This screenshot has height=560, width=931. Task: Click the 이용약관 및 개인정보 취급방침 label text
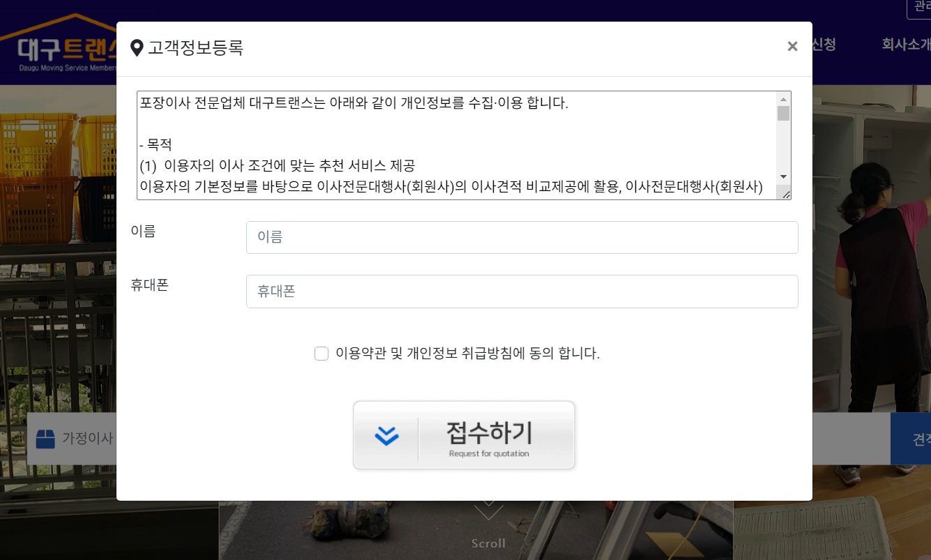(x=467, y=354)
